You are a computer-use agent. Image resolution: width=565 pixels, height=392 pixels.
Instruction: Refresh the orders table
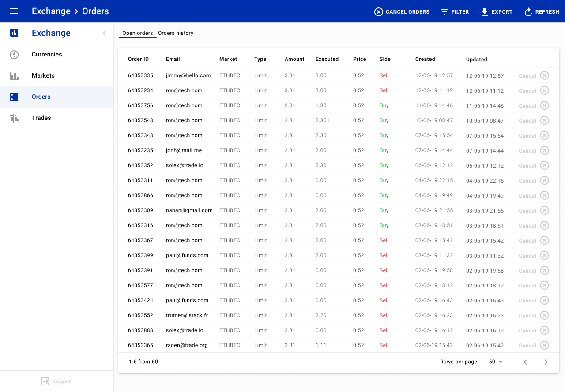tap(542, 12)
